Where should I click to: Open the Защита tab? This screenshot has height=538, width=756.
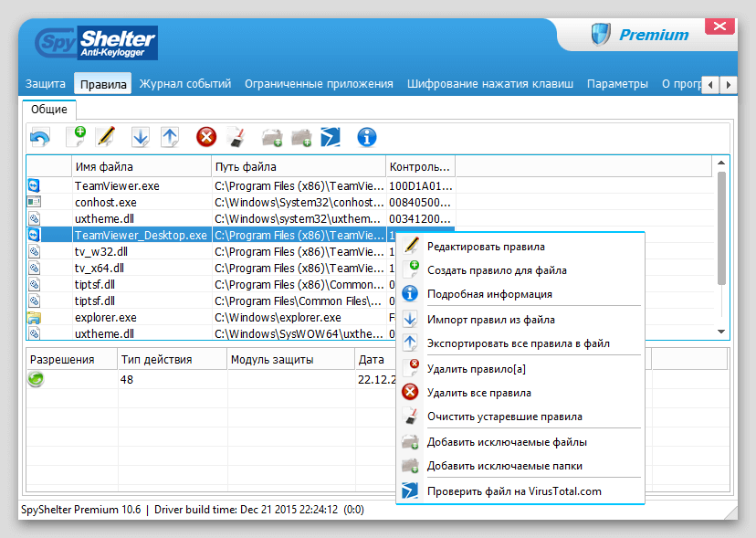[46, 83]
